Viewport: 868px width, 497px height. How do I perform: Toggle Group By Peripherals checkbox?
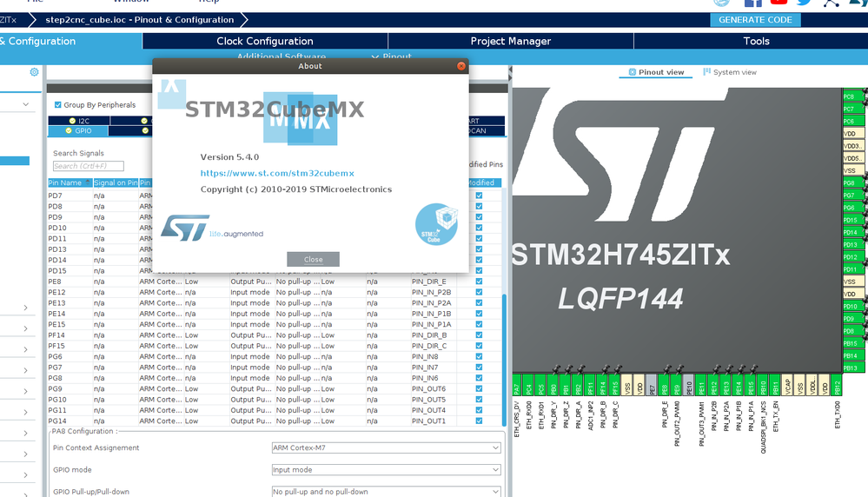tap(57, 104)
